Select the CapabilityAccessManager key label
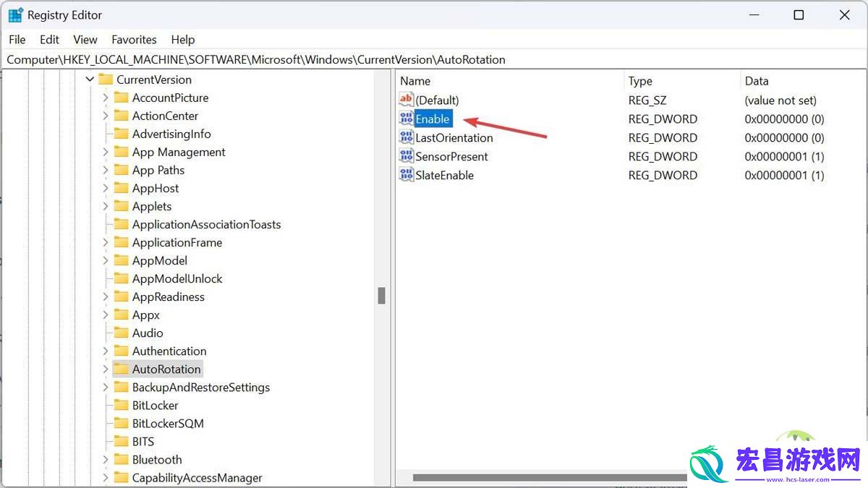This screenshot has width=868, height=488. (x=197, y=478)
